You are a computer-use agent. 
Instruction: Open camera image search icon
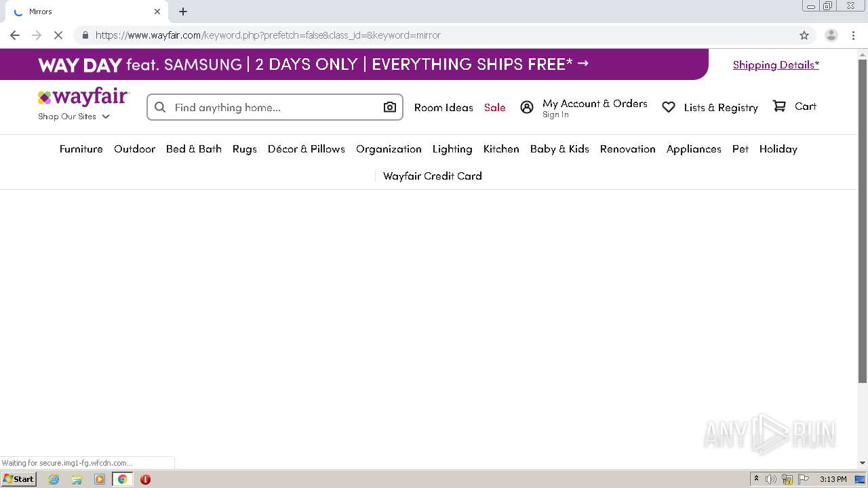coord(390,107)
